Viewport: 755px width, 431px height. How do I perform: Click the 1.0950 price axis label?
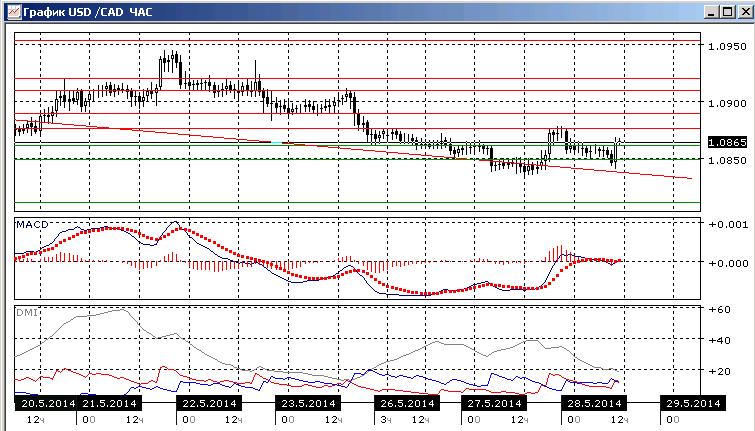click(727, 46)
